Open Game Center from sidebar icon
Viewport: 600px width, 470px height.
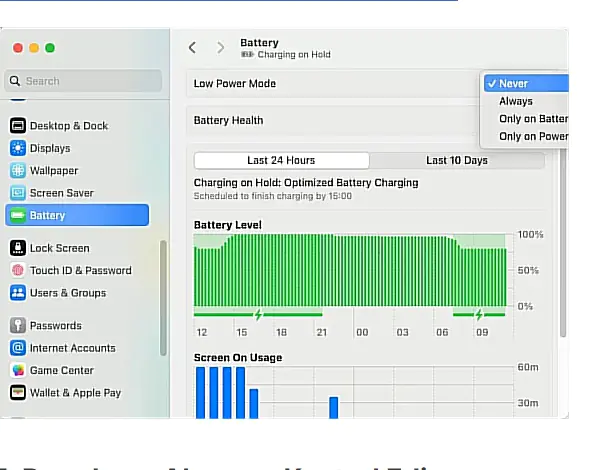coord(18,370)
